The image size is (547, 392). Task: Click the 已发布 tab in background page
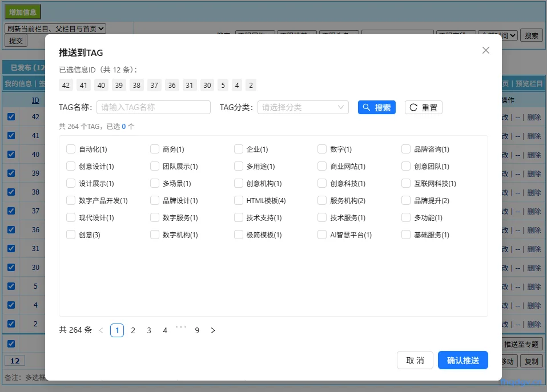[x=24, y=67]
